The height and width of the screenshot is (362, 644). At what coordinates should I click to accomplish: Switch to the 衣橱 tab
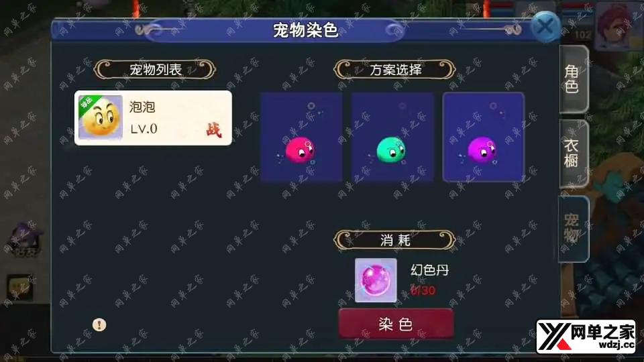[x=574, y=154]
